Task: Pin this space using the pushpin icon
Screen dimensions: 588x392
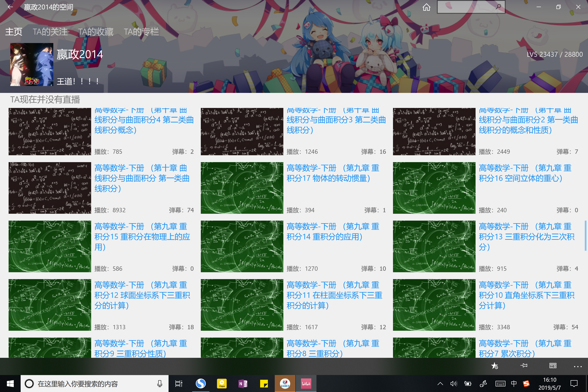Action: pyautogui.click(x=524, y=366)
